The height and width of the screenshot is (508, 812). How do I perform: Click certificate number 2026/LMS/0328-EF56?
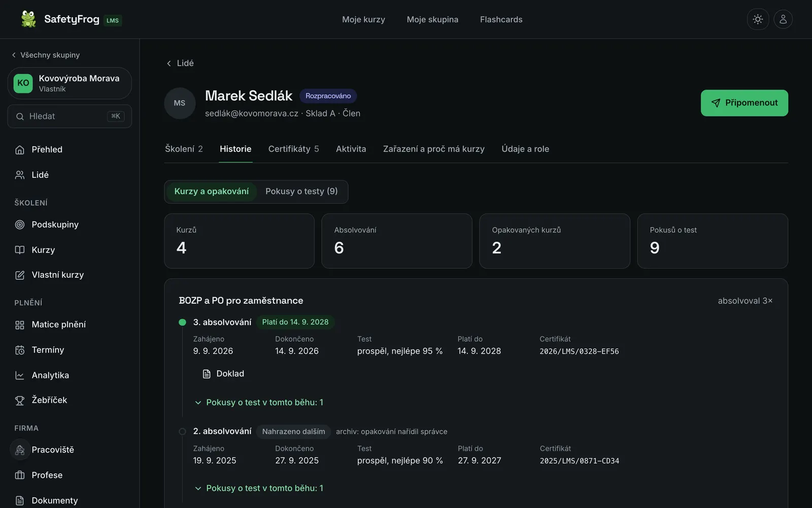[579, 352]
